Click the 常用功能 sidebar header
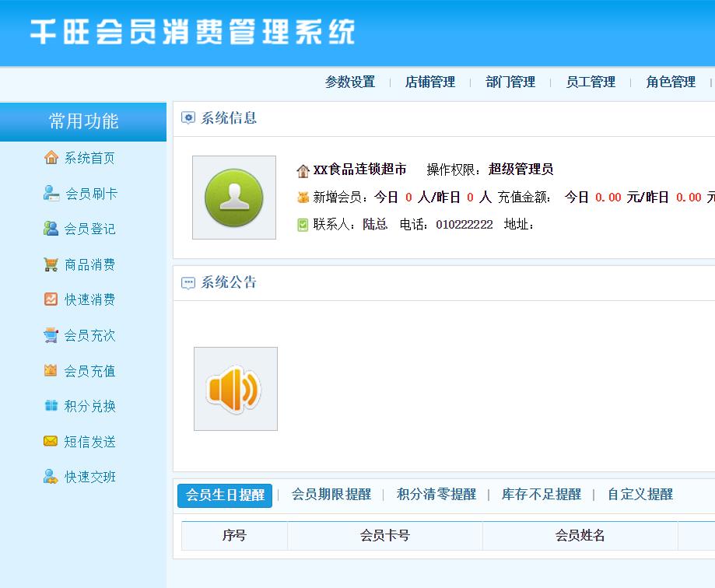This screenshot has width=715, height=588. [x=83, y=121]
